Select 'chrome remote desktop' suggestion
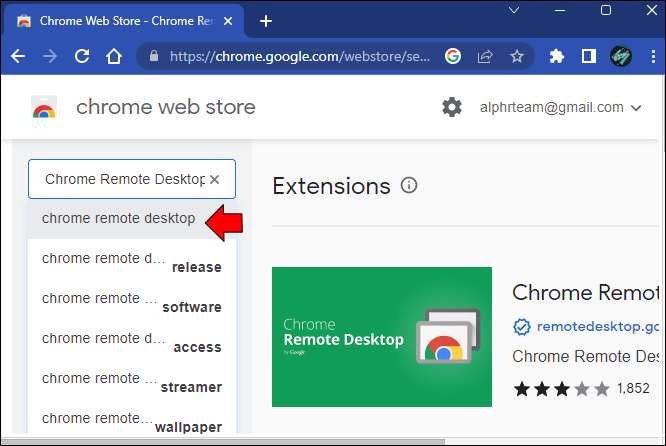Image resolution: width=666 pixels, height=446 pixels. (x=132, y=218)
